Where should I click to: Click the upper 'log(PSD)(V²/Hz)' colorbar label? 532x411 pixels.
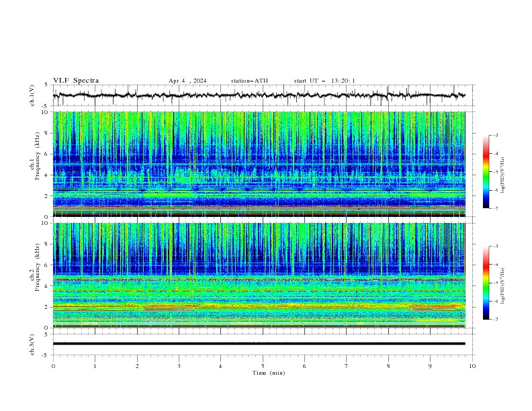(503, 175)
